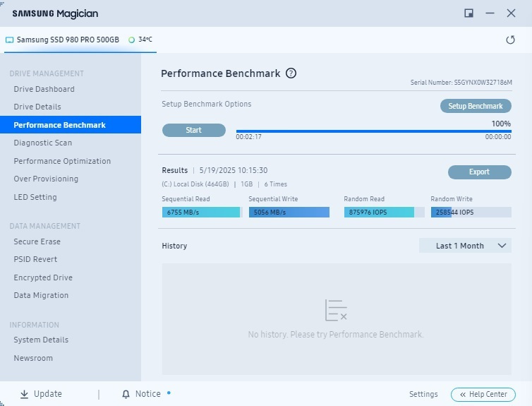532x406 pixels.
Task: Click the refresh drive icon
Action: [x=510, y=40]
